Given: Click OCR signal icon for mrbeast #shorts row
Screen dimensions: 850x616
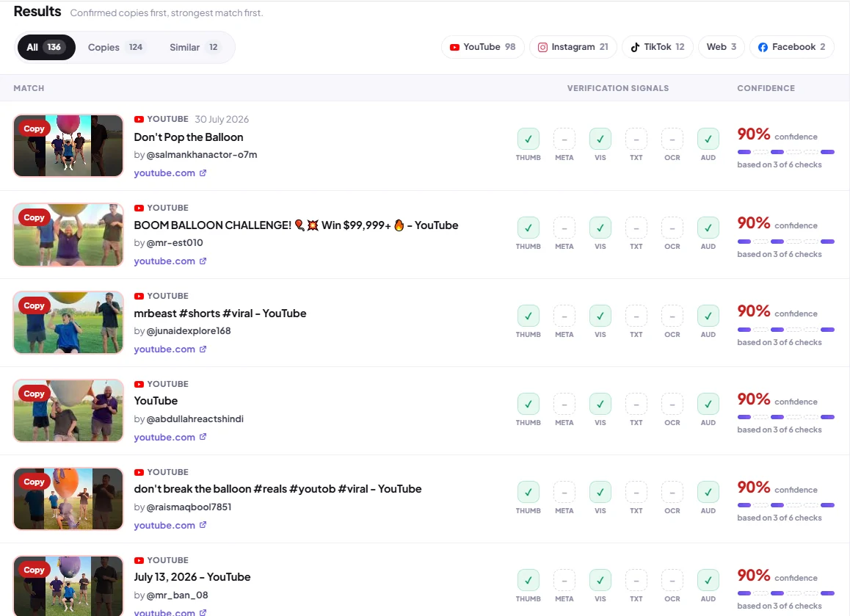Looking at the screenshot, I should [672, 316].
